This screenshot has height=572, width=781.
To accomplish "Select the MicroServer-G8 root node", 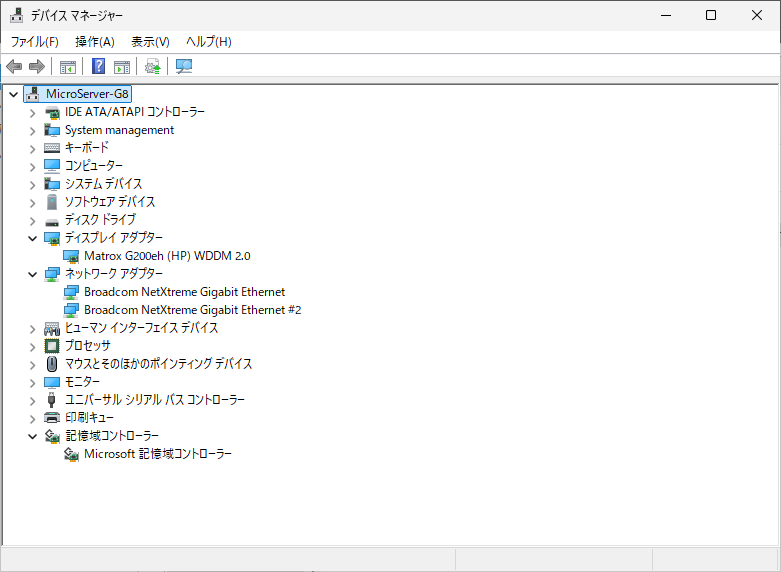I will pyautogui.click(x=88, y=94).
